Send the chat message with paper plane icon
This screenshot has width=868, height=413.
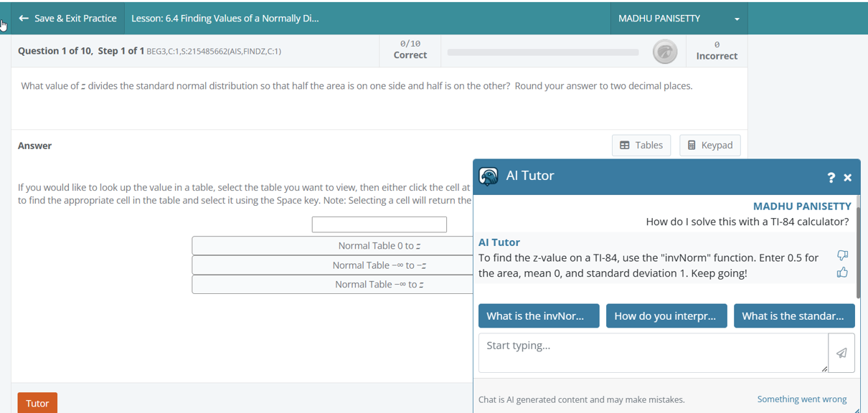click(x=841, y=353)
